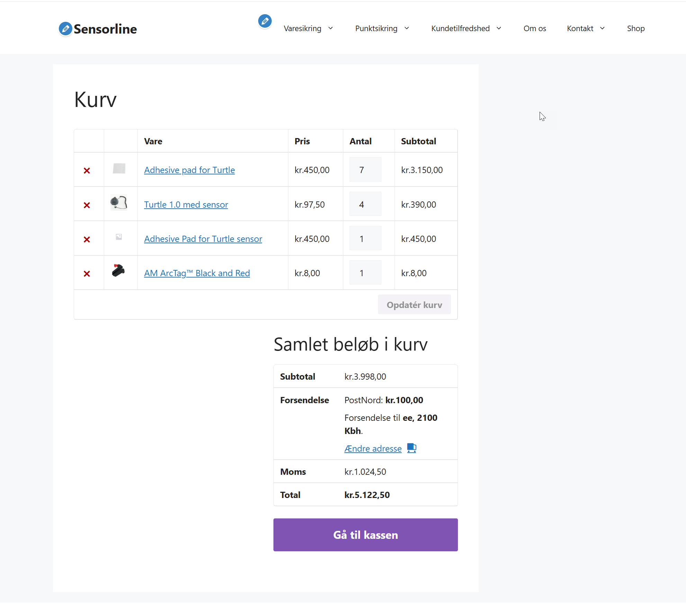This screenshot has height=616, width=686.
Task: Open Turtle 1.0 med sensor thumbnail image
Action: tap(119, 202)
